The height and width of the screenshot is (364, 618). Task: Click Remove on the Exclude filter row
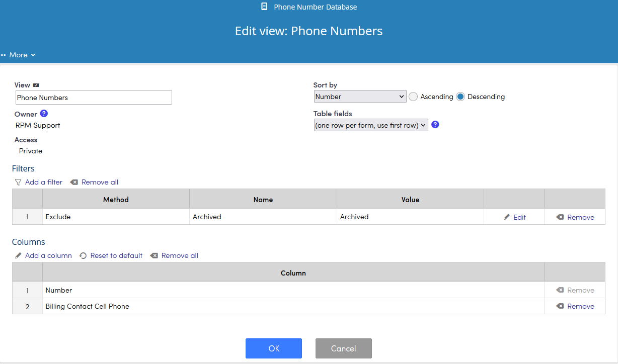pos(581,217)
